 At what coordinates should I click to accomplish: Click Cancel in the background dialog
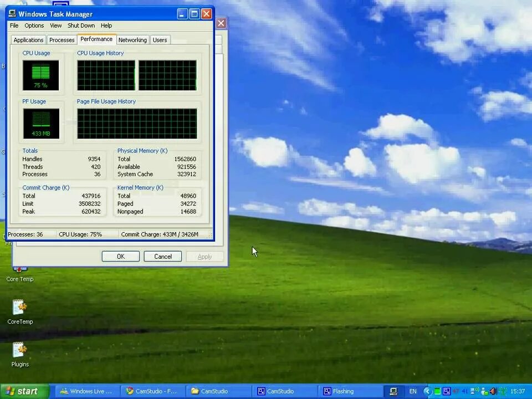pyautogui.click(x=163, y=257)
